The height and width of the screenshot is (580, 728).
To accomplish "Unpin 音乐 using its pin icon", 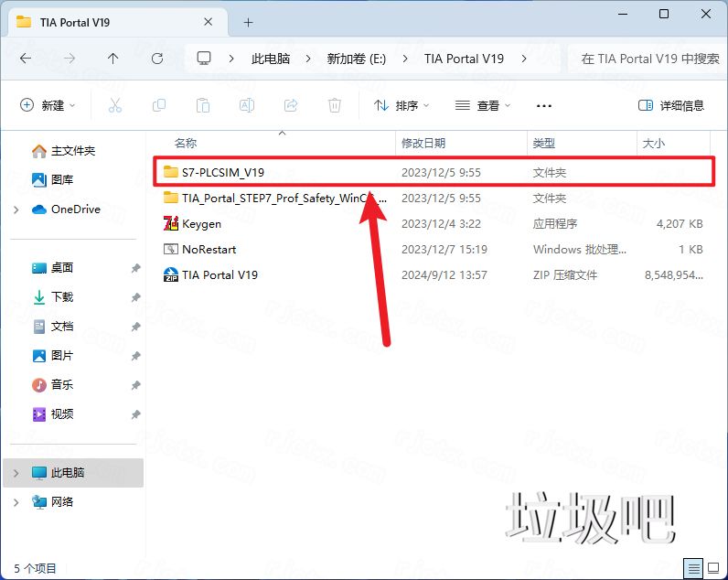I will click(135, 385).
